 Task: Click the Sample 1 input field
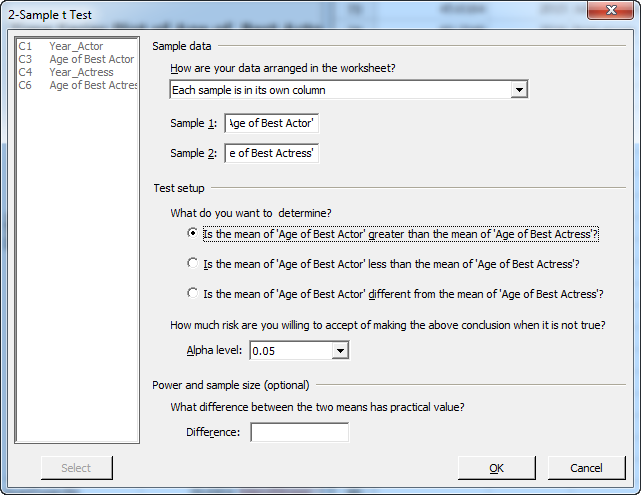(272, 124)
